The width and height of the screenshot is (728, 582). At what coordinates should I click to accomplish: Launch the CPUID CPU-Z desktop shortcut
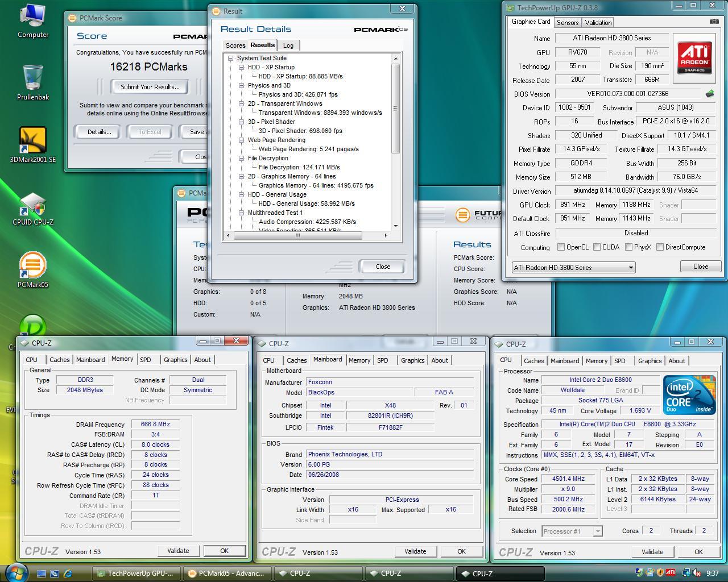pyautogui.click(x=33, y=207)
